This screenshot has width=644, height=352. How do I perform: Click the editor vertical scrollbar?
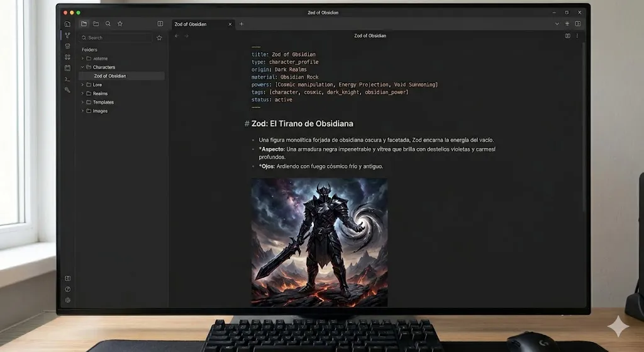pyautogui.click(x=584, y=127)
